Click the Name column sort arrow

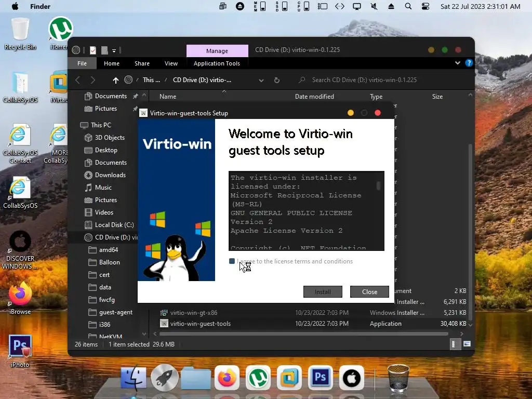(224, 91)
